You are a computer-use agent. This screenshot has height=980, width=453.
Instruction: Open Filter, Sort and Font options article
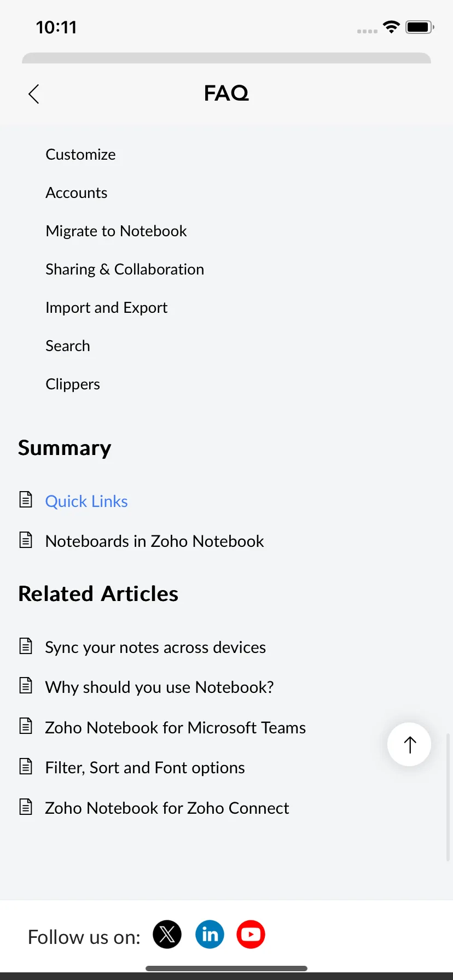pos(145,767)
